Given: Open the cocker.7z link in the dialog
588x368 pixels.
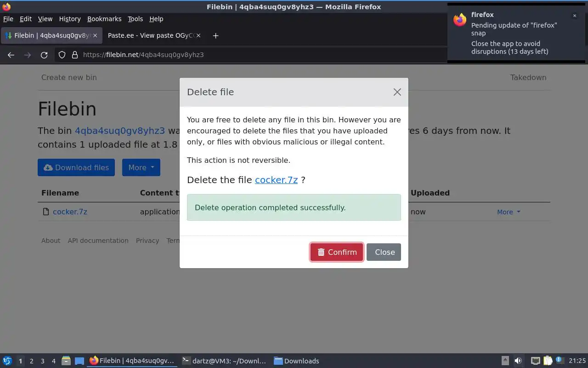Looking at the screenshot, I should pos(276,180).
